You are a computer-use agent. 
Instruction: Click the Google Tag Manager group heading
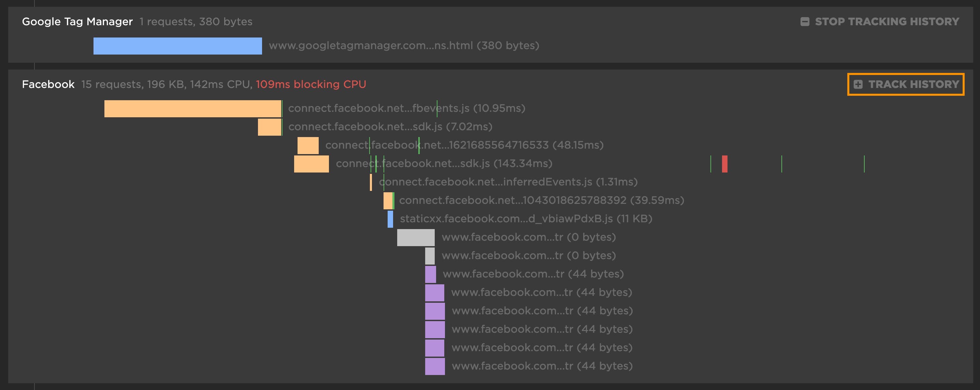(x=77, y=22)
